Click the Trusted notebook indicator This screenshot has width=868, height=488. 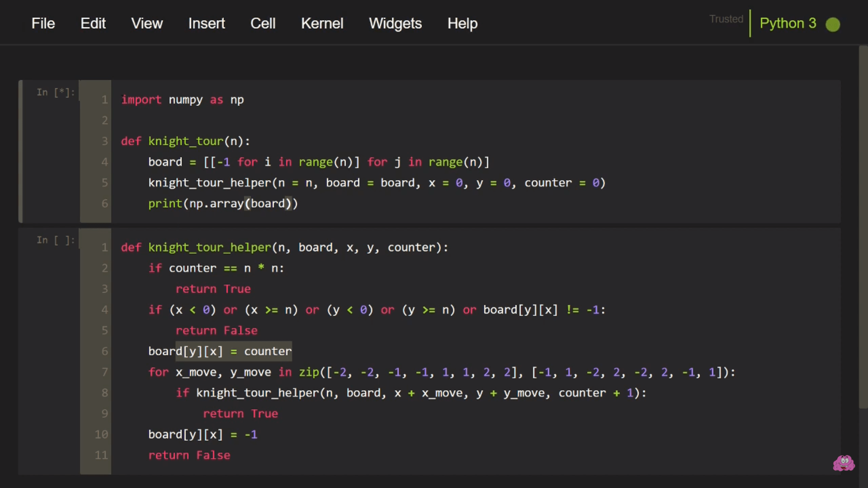pos(726,19)
